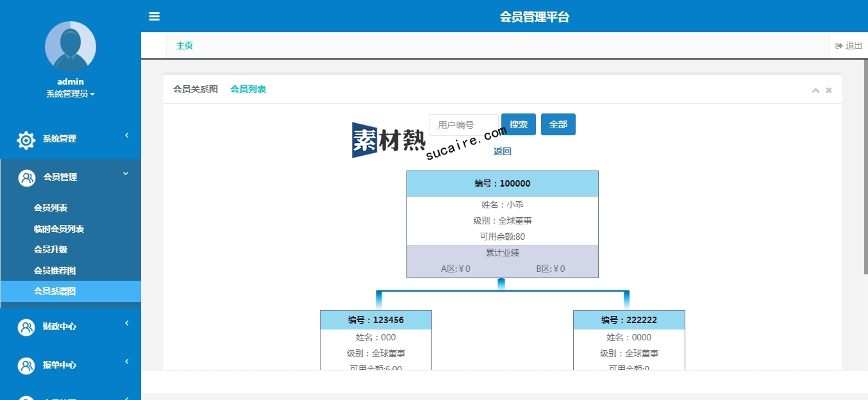
Task: Toggle the hamburger menu icon
Action: point(154,17)
